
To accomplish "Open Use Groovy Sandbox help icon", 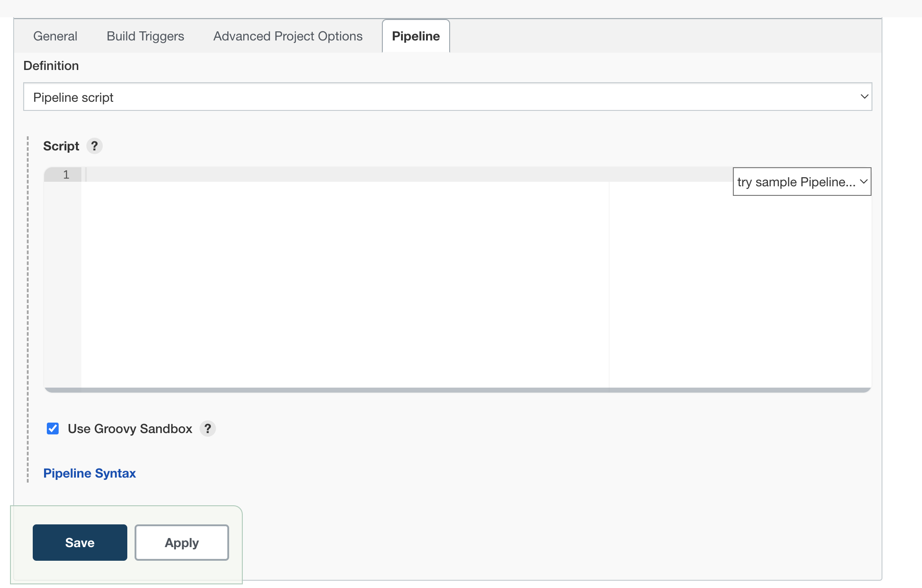I will [208, 429].
